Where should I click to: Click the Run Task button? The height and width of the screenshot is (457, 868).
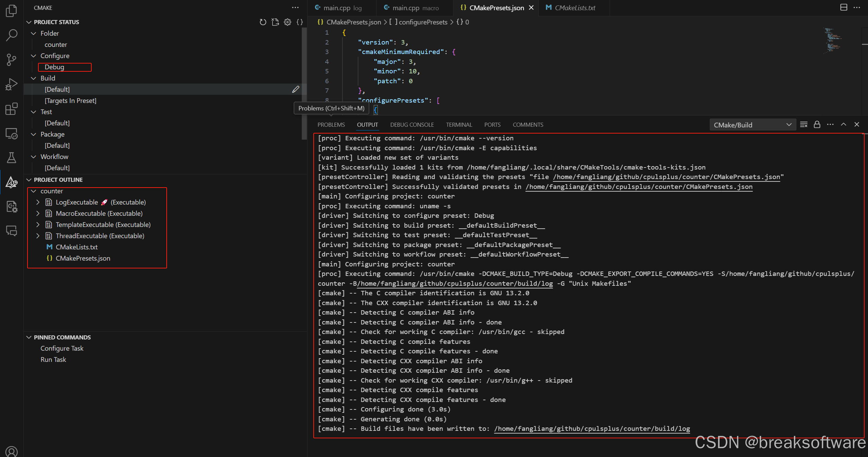[x=53, y=359]
